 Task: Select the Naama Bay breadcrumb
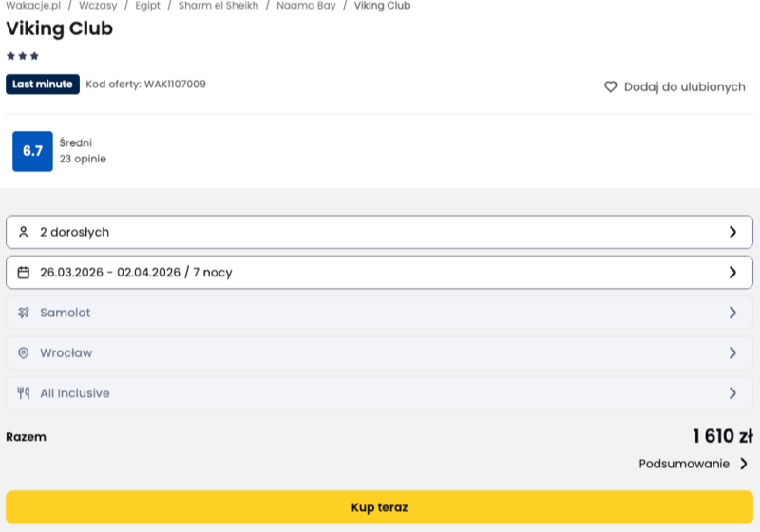click(x=306, y=6)
